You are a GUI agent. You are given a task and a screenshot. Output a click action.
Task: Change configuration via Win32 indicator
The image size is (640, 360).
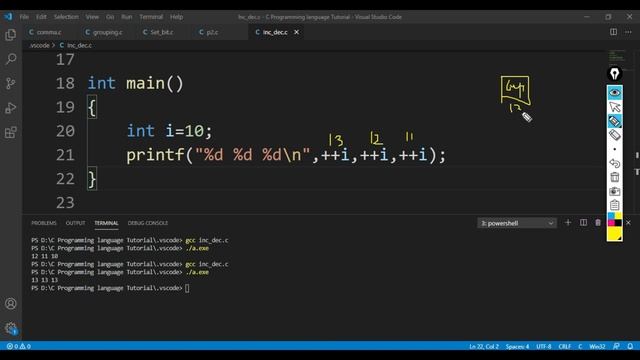point(597,347)
